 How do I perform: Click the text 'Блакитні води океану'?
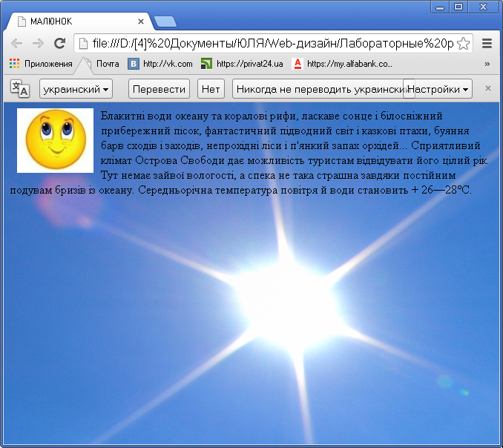pos(154,116)
